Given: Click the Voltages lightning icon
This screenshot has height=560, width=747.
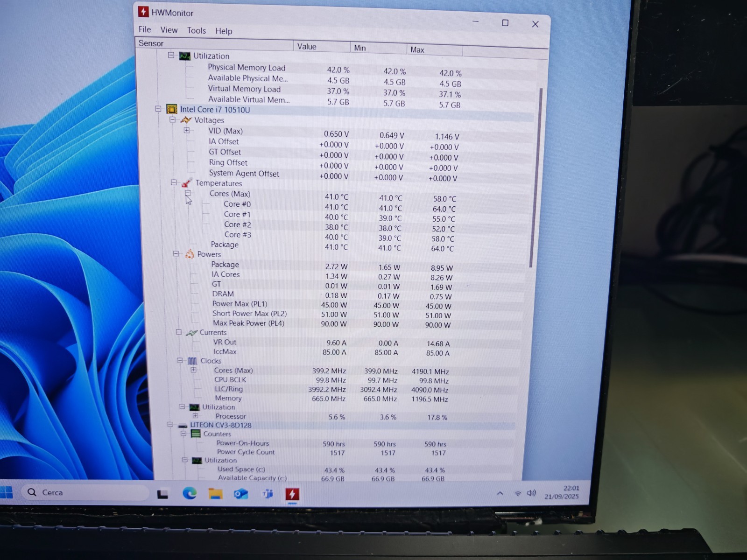Looking at the screenshot, I should (x=186, y=120).
